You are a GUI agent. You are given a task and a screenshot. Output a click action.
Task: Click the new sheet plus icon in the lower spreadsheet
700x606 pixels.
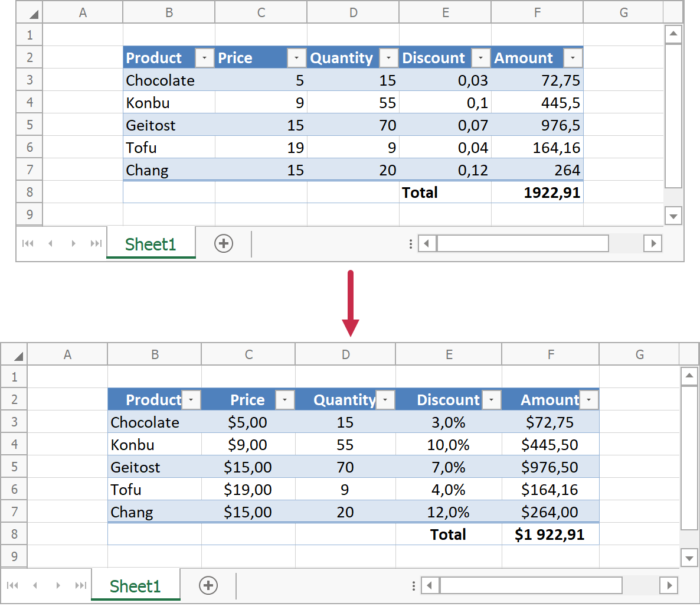tap(208, 585)
